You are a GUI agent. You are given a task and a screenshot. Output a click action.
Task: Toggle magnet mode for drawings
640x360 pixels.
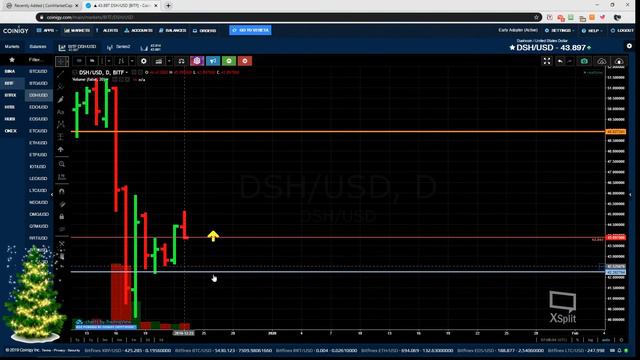pos(62,191)
